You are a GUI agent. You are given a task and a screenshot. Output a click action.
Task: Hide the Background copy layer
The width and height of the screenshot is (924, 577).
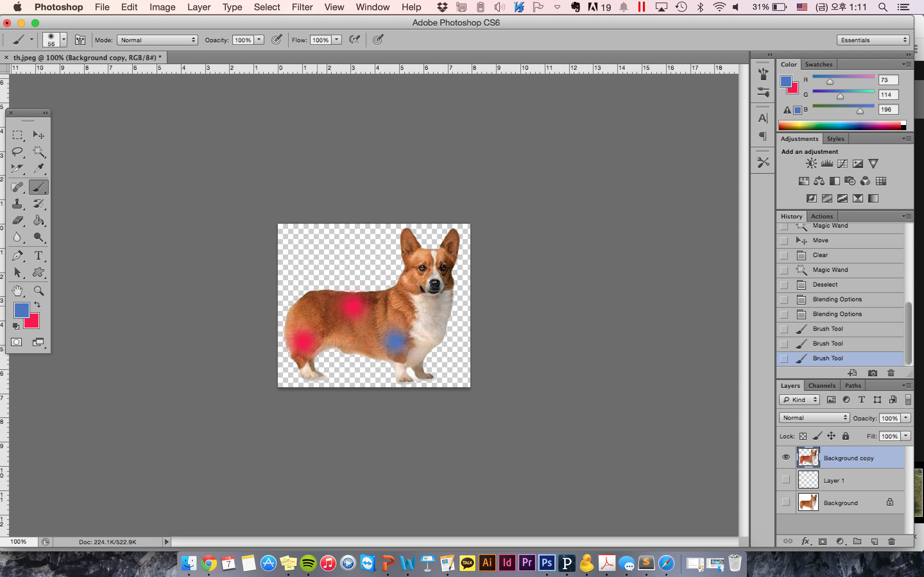tap(786, 457)
